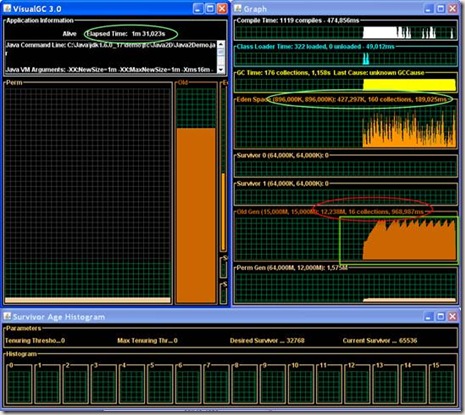This screenshot has width=465, height=415.
Task: Click the Survivor 1 graph panel
Action: (346, 197)
